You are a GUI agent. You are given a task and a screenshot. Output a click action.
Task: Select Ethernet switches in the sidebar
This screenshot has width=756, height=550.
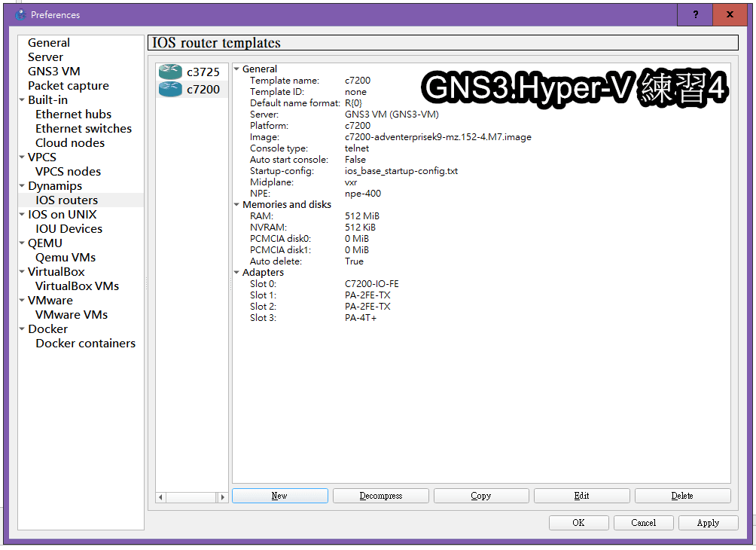click(x=84, y=129)
